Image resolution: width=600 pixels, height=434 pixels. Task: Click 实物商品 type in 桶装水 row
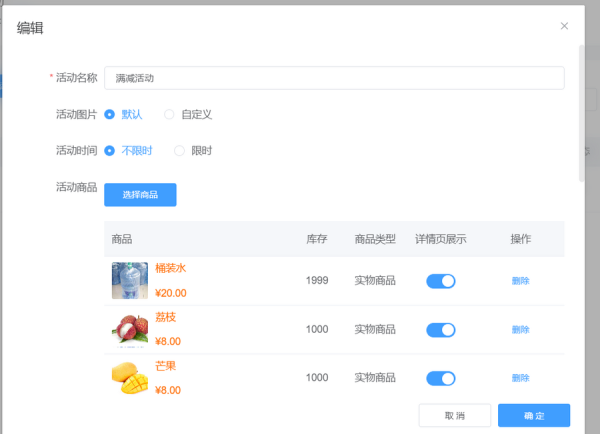point(375,281)
